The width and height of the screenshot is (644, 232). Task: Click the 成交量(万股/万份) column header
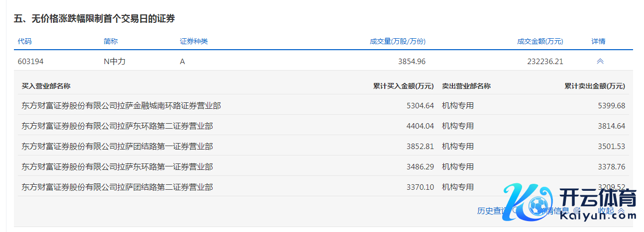click(x=397, y=41)
